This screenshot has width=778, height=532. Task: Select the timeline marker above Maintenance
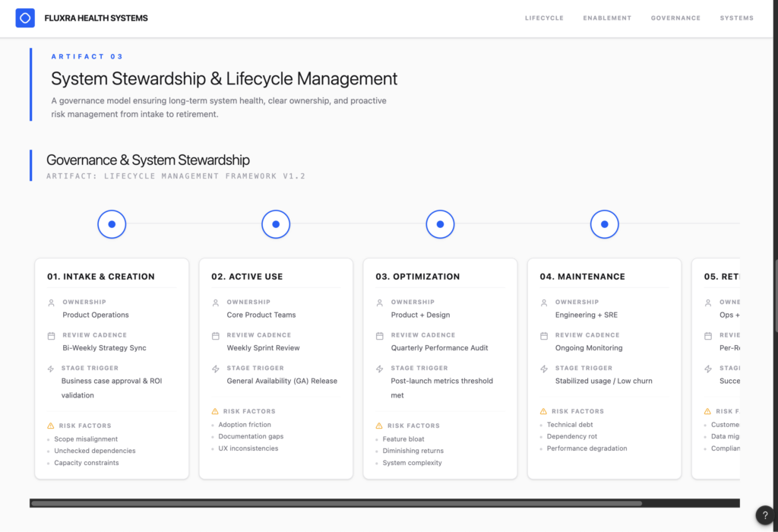pyautogui.click(x=604, y=224)
